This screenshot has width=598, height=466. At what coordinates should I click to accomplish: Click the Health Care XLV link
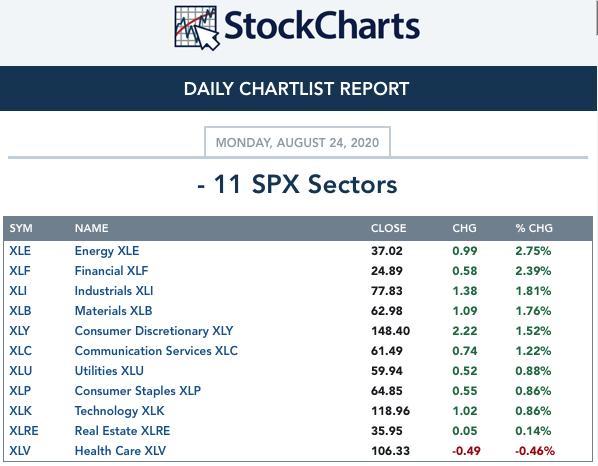click(x=120, y=451)
